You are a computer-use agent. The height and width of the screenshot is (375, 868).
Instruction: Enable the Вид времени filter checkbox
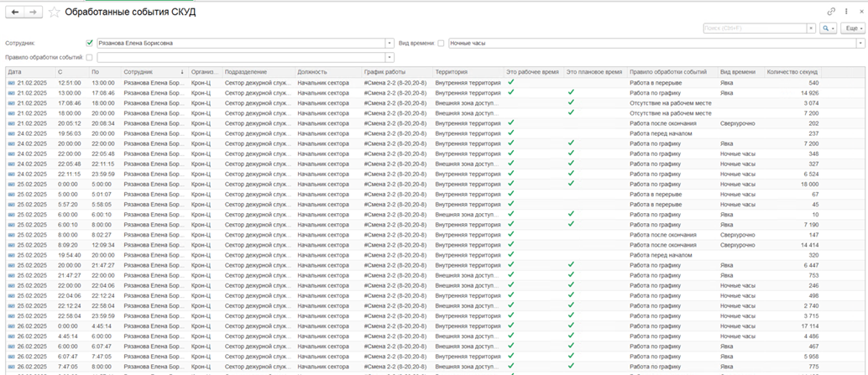point(442,43)
